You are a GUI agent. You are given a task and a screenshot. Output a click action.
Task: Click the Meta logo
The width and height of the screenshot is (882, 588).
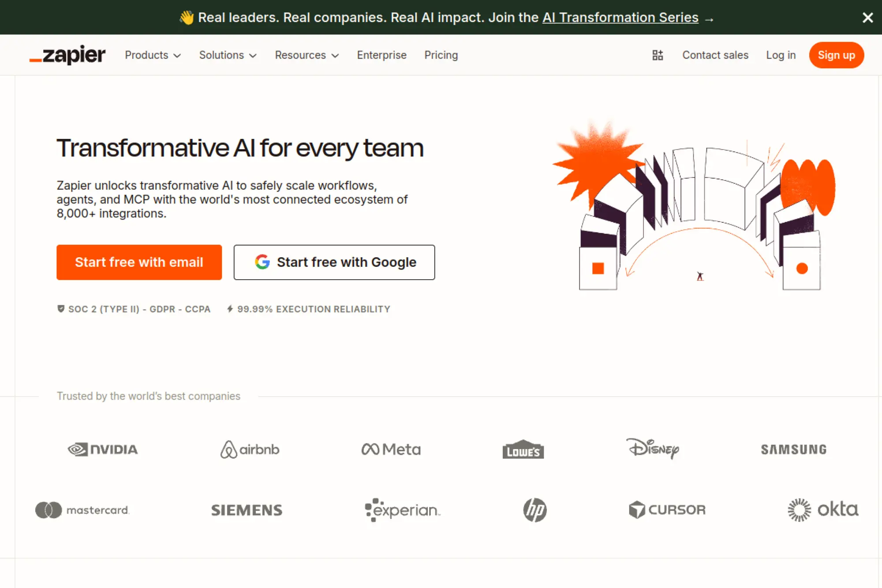pyautogui.click(x=391, y=449)
